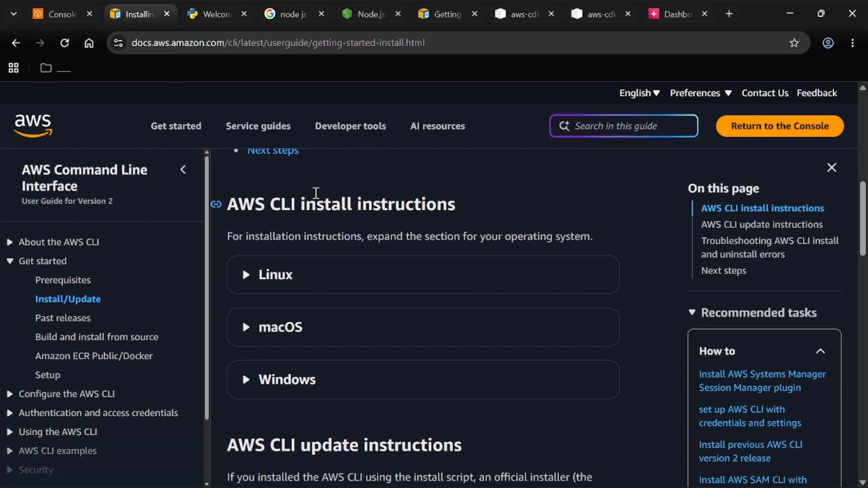
Task: Open the bookmarks folder icon
Action: coord(46,68)
